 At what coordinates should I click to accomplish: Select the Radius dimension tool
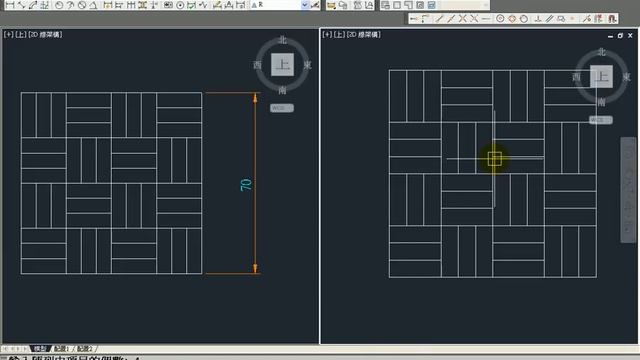59,5
